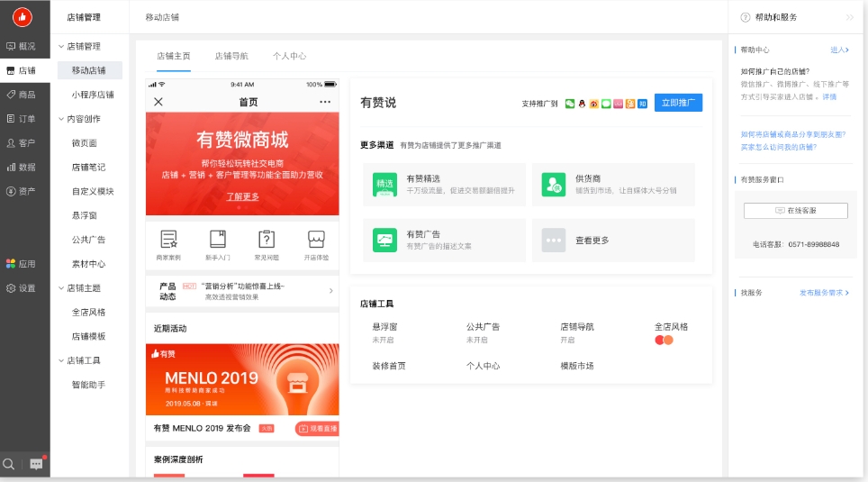Viewport: 868px width, 482px height.
Task: Click the 在线客服 button
Action: click(795, 211)
